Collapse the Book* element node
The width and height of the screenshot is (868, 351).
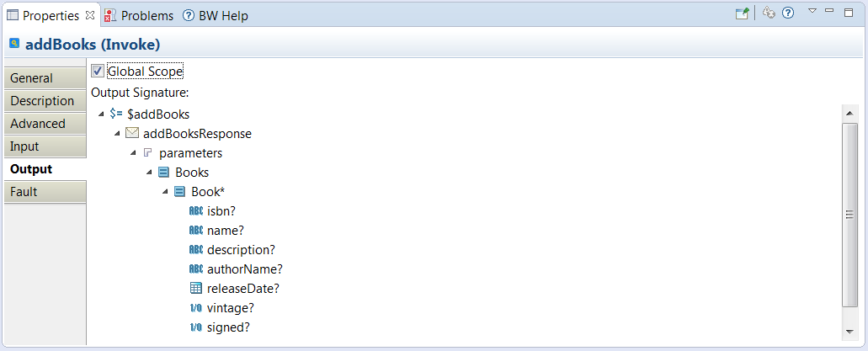[166, 192]
